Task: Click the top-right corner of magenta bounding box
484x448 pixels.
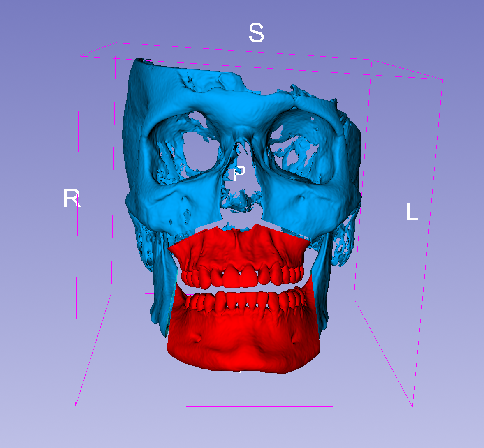Action: (442, 79)
